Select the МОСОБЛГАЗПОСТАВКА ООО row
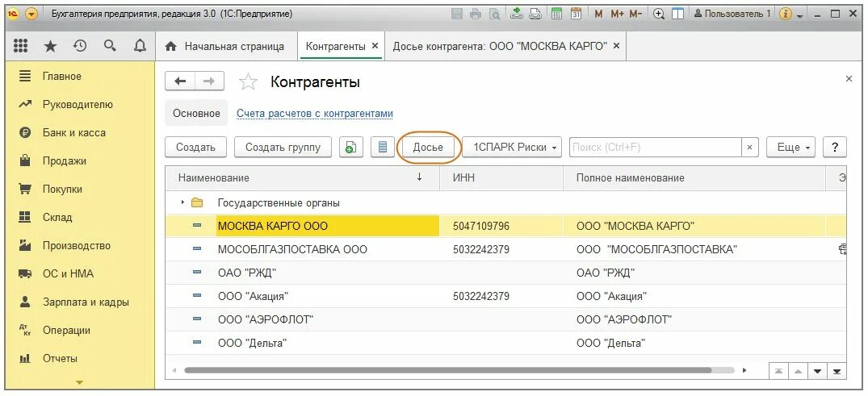Screen dimensions: 868x396 (506, 249)
